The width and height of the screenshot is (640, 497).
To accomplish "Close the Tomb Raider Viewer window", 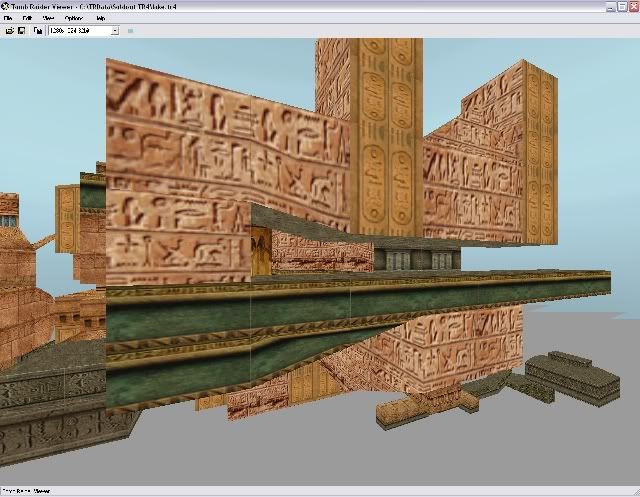I will [x=634, y=7].
